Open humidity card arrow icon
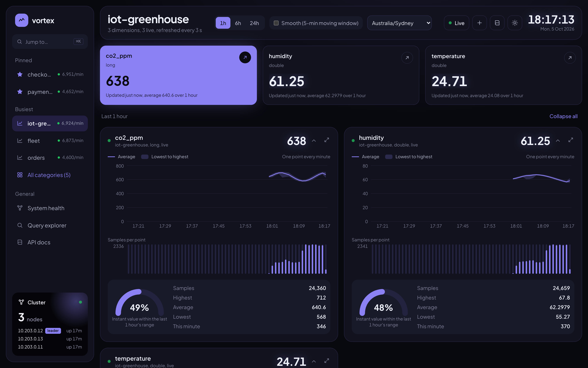 [407, 58]
